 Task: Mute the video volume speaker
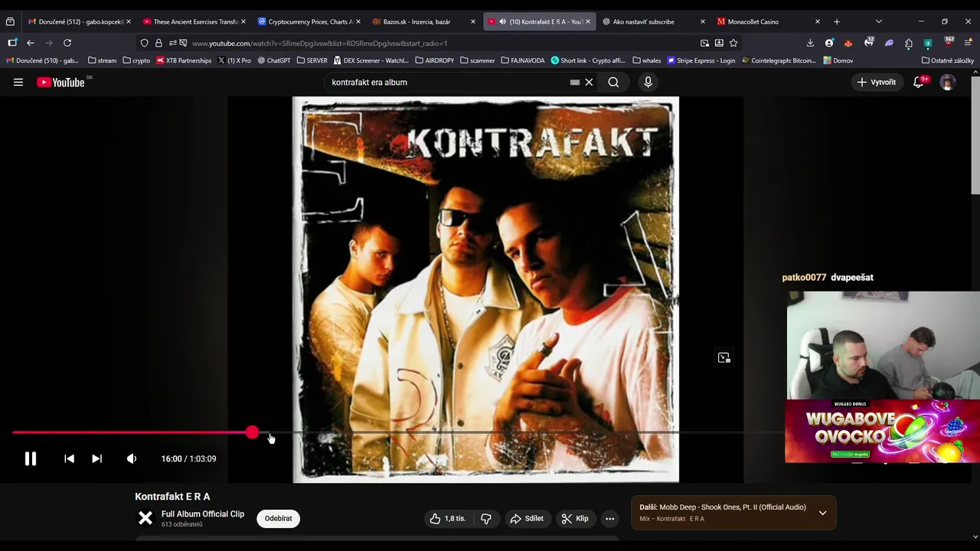pyautogui.click(x=132, y=458)
